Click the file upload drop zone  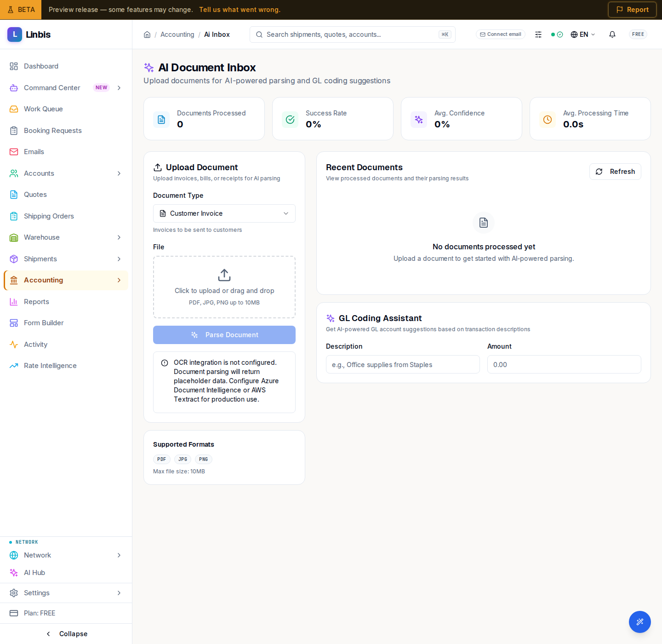click(224, 287)
